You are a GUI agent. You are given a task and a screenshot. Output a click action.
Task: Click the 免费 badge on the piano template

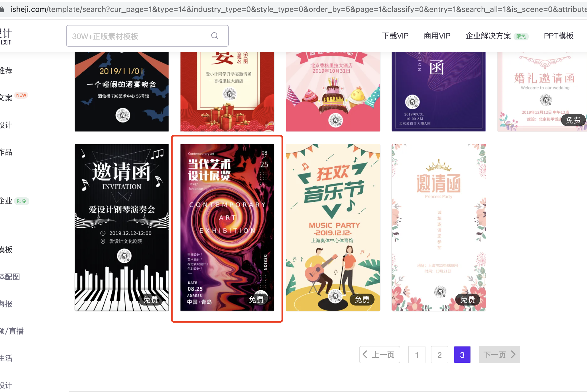(151, 300)
